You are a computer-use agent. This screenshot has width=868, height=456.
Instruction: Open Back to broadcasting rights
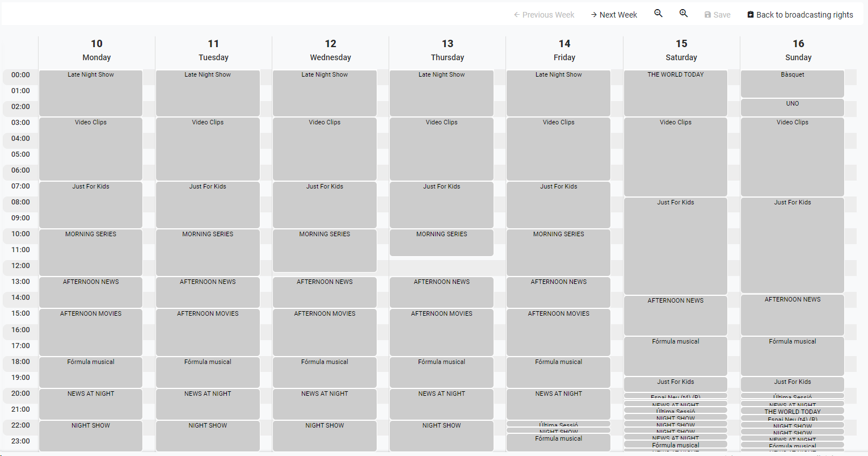[800, 15]
